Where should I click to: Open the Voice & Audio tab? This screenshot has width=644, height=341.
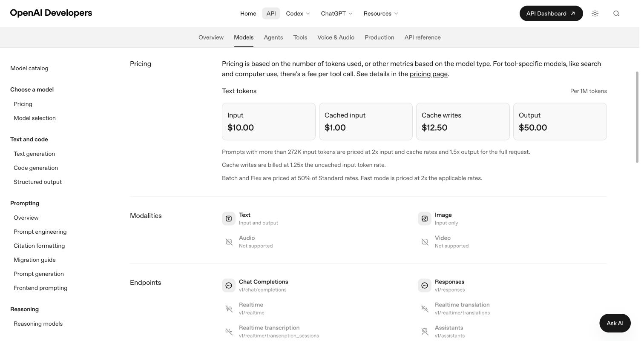pos(336,37)
